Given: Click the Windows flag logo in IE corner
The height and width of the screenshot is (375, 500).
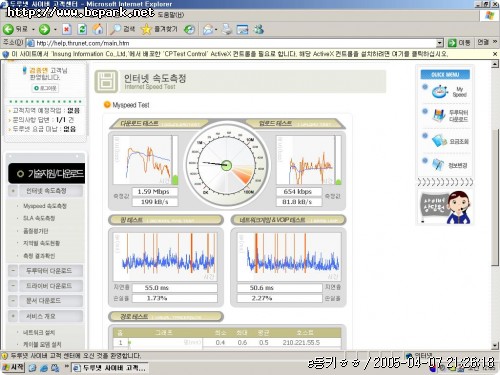Looking at the screenshot, I should pyautogui.click(x=489, y=15).
